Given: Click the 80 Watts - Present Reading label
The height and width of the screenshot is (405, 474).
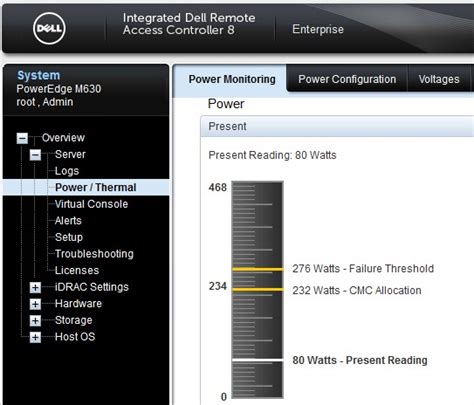Looking at the screenshot, I should [360, 360].
